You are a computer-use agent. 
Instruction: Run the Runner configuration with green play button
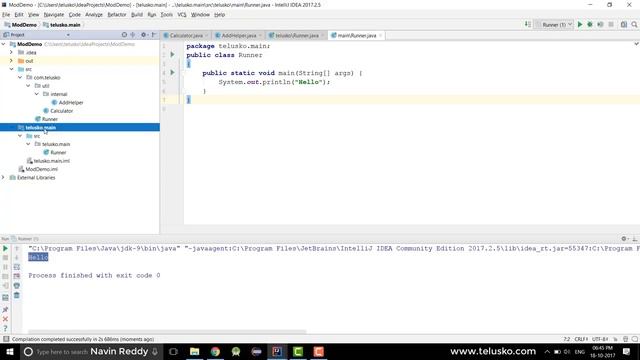pos(580,24)
